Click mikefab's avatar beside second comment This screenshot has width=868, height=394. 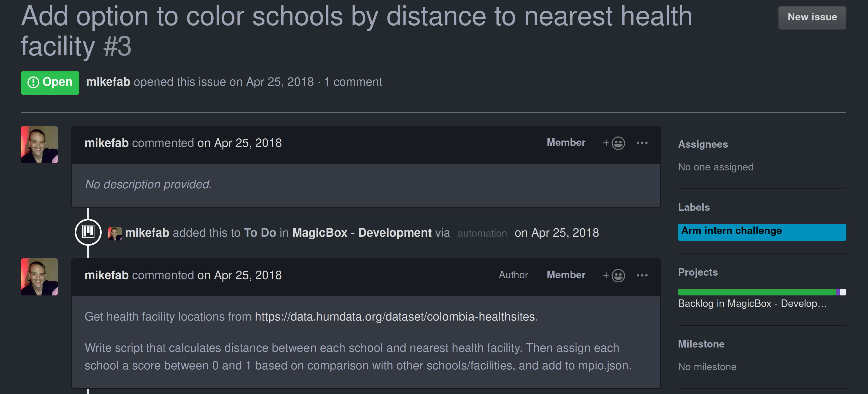[x=39, y=277]
